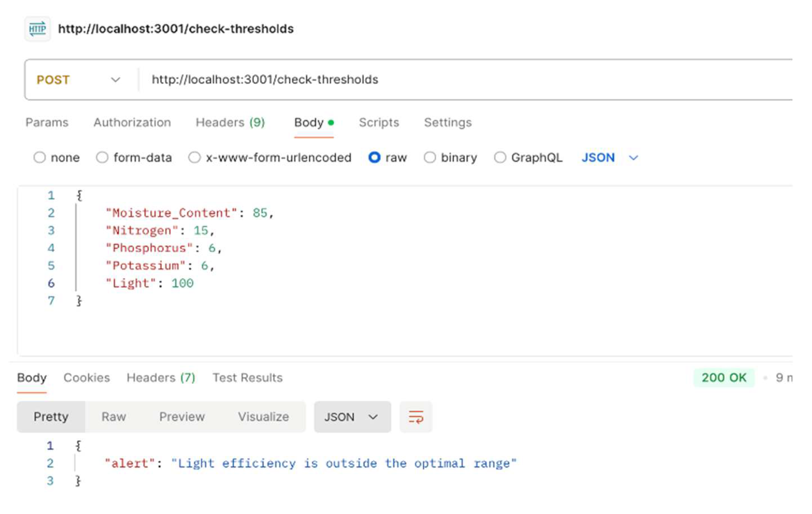Show response Cookies tab
Screen dimensions: 812x514
point(87,378)
